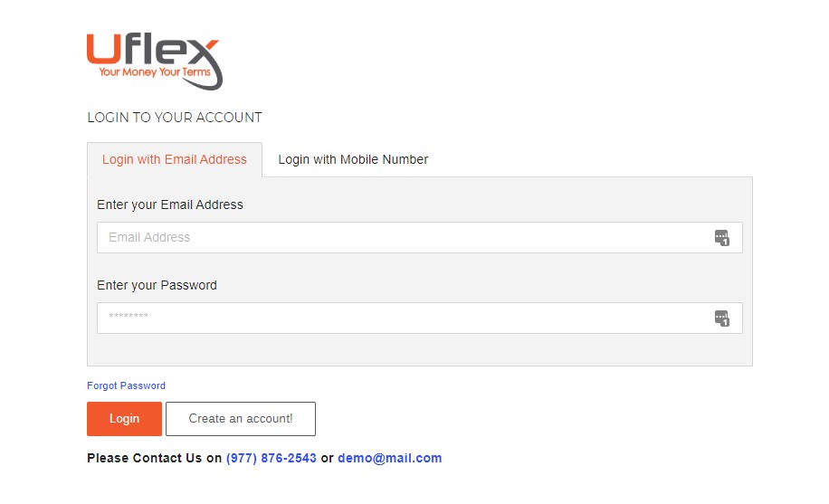Switch to Login with Mobile Number tab
The image size is (829, 504).
click(353, 159)
